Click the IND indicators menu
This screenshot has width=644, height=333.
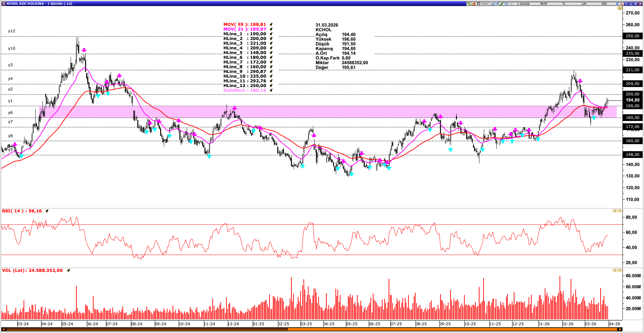pos(604,4)
